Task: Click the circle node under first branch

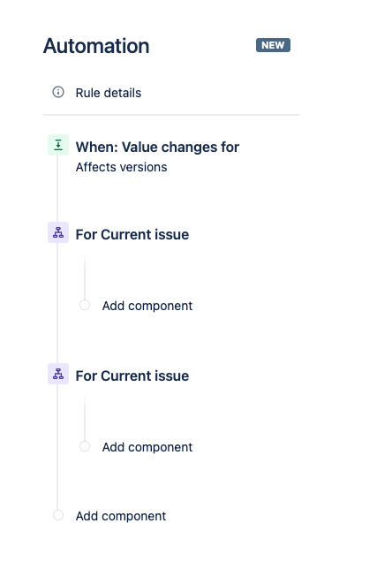Action: point(85,305)
